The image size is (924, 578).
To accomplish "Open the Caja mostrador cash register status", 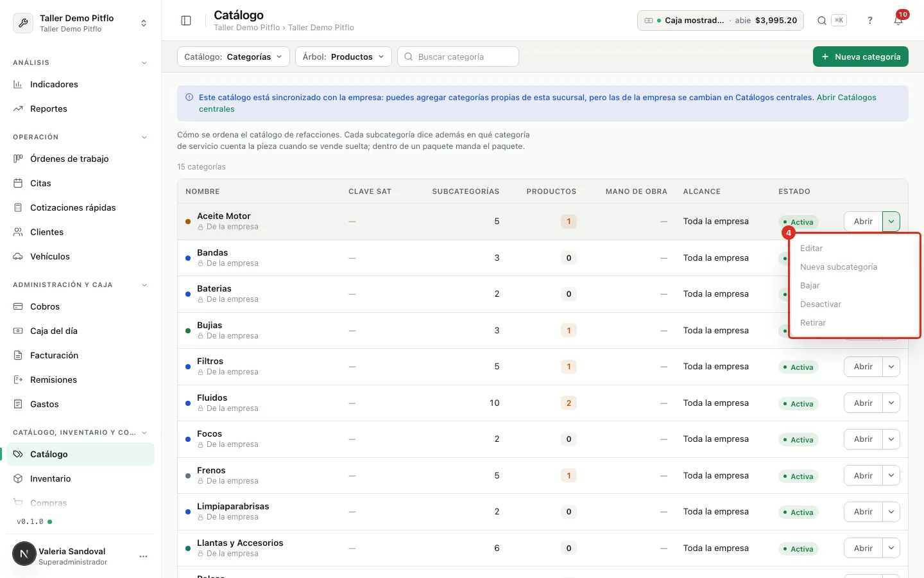I will pyautogui.click(x=721, y=21).
